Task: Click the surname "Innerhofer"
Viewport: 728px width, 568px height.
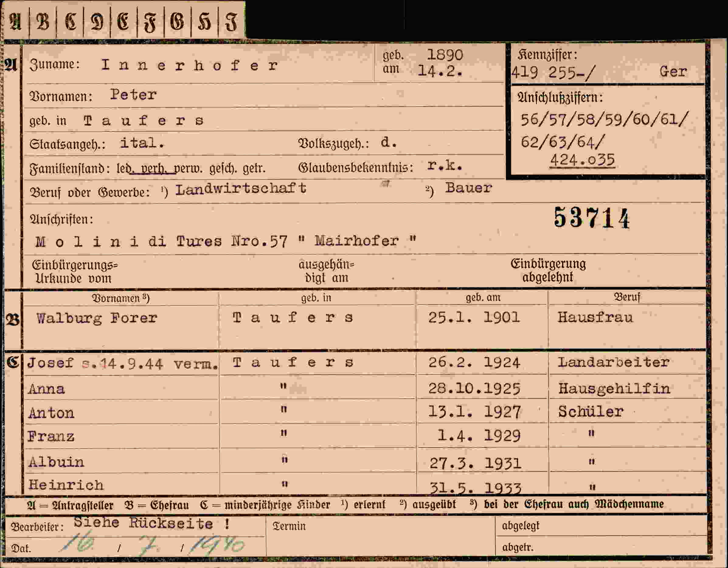Action: coord(190,65)
